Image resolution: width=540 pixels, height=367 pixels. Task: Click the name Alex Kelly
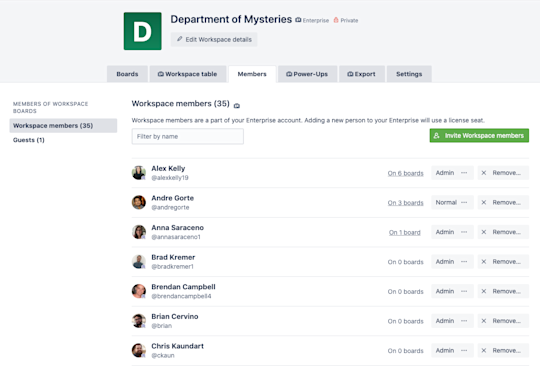click(x=168, y=168)
